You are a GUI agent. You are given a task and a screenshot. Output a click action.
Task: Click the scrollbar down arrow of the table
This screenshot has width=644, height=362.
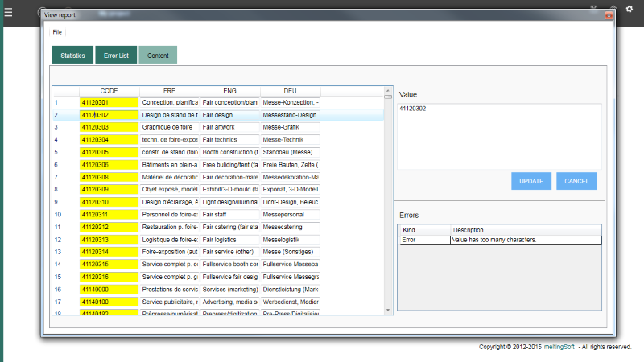[x=388, y=311]
